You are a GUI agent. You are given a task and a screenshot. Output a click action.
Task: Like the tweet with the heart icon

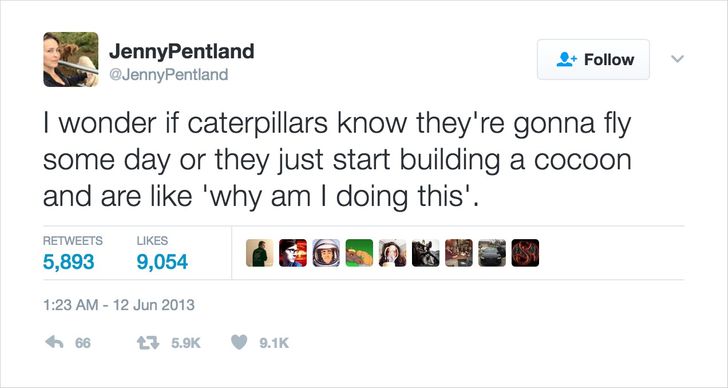[x=239, y=343]
